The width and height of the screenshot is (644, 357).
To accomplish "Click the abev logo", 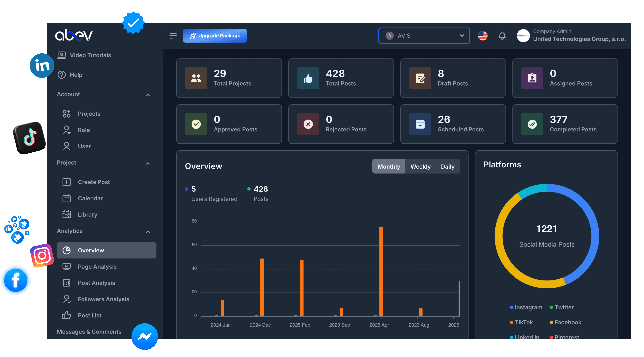I will click(74, 35).
